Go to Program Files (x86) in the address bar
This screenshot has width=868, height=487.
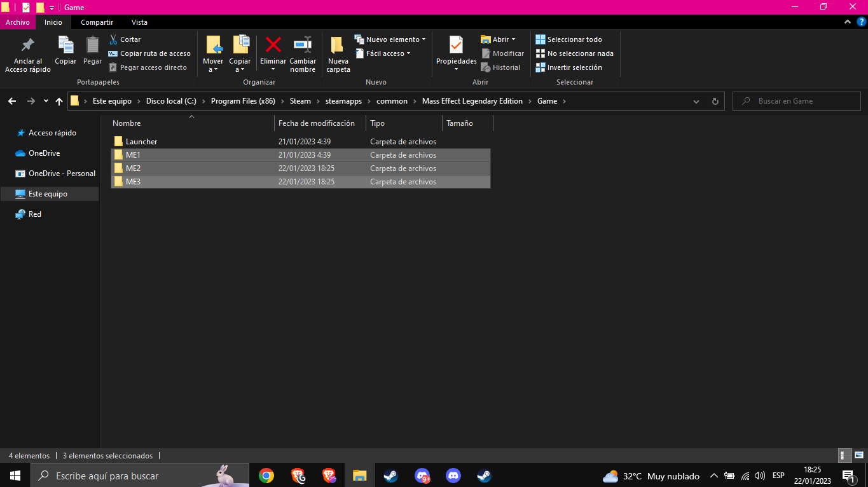click(x=243, y=101)
